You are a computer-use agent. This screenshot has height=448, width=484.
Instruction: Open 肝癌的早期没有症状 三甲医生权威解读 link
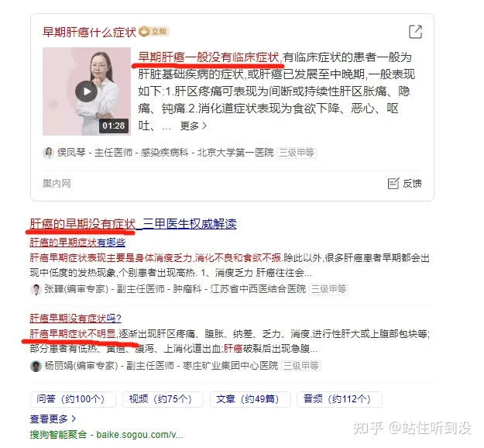coord(133,224)
